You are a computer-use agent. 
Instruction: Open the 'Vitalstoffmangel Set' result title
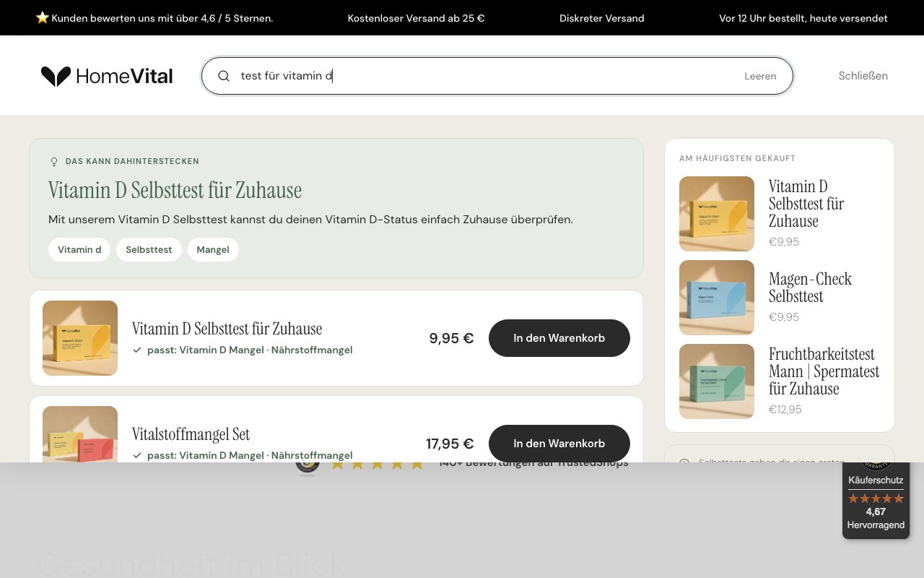[x=191, y=434]
